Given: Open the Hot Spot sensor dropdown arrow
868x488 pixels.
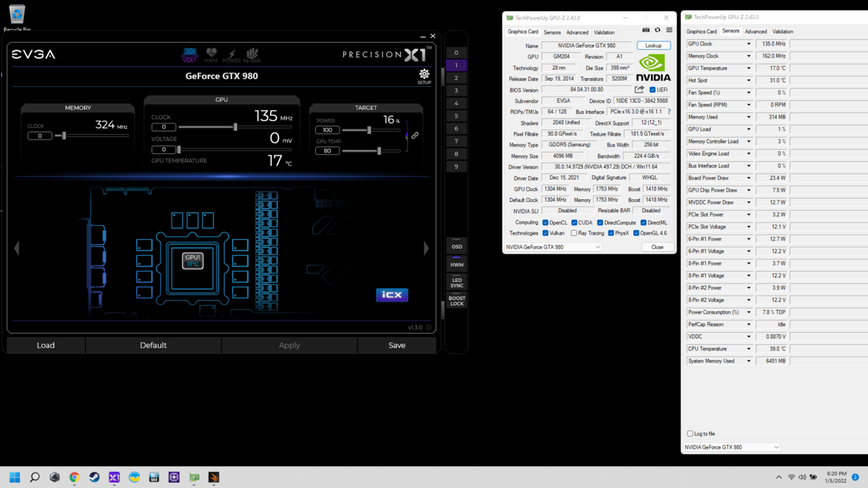Looking at the screenshot, I should pos(749,81).
